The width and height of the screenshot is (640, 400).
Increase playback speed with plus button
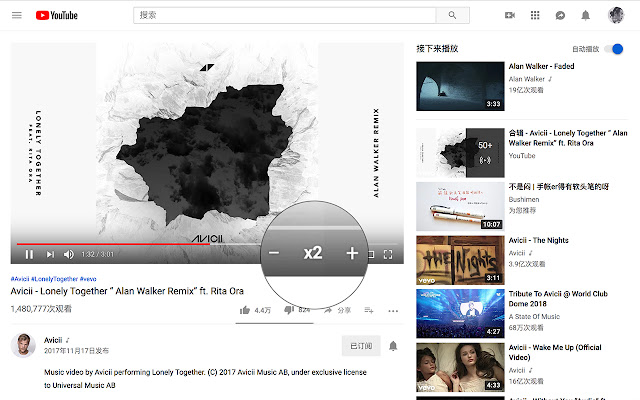click(352, 254)
